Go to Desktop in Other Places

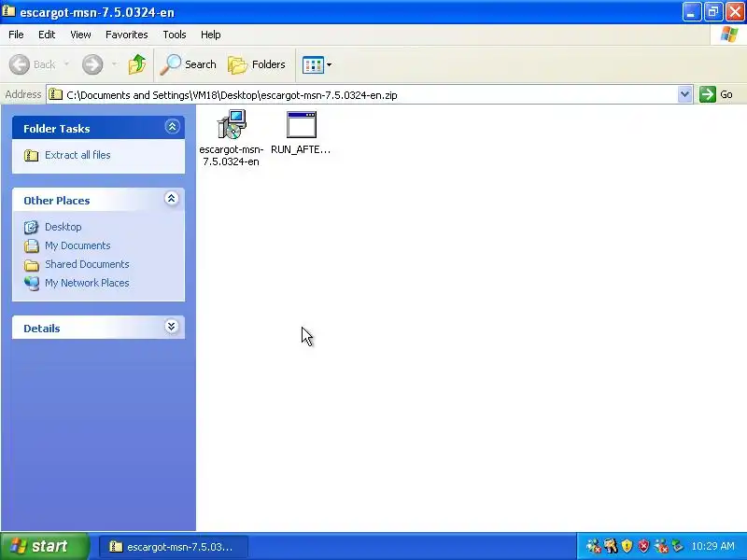pos(63,227)
